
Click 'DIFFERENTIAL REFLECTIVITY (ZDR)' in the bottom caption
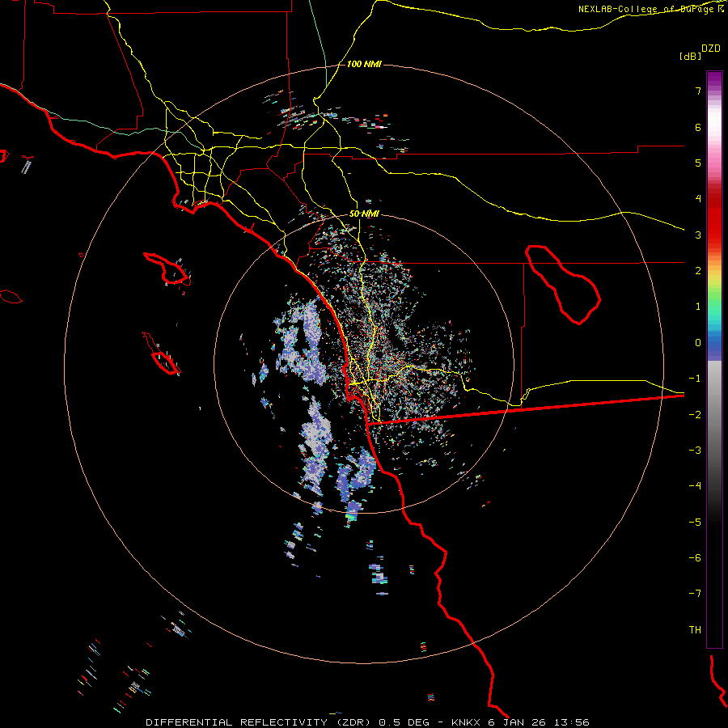point(260,722)
